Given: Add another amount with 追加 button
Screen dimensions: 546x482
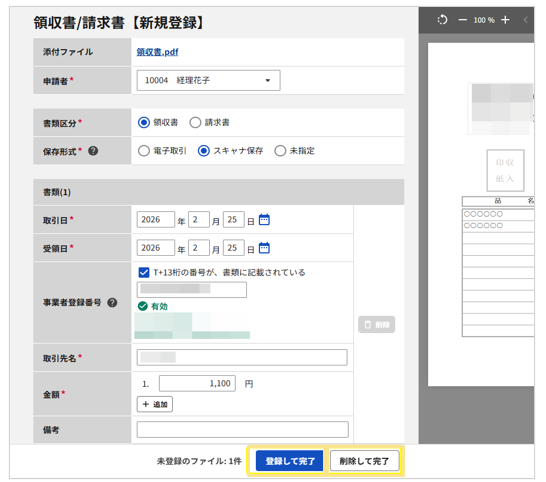Looking at the screenshot, I should (x=155, y=404).
